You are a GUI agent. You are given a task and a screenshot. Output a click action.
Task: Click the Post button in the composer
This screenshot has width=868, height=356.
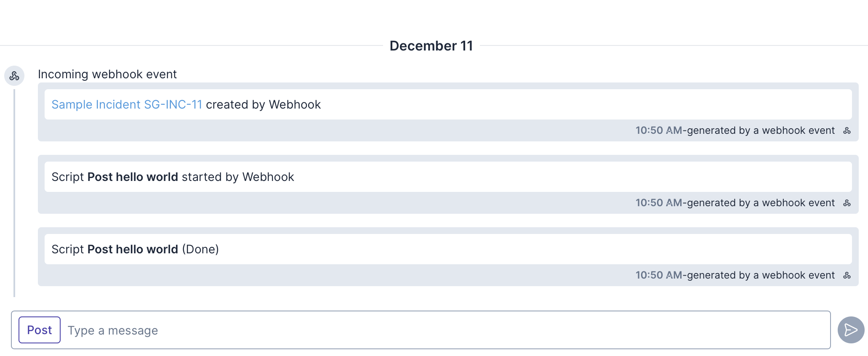pyautogui.click(x=40, y=330)
